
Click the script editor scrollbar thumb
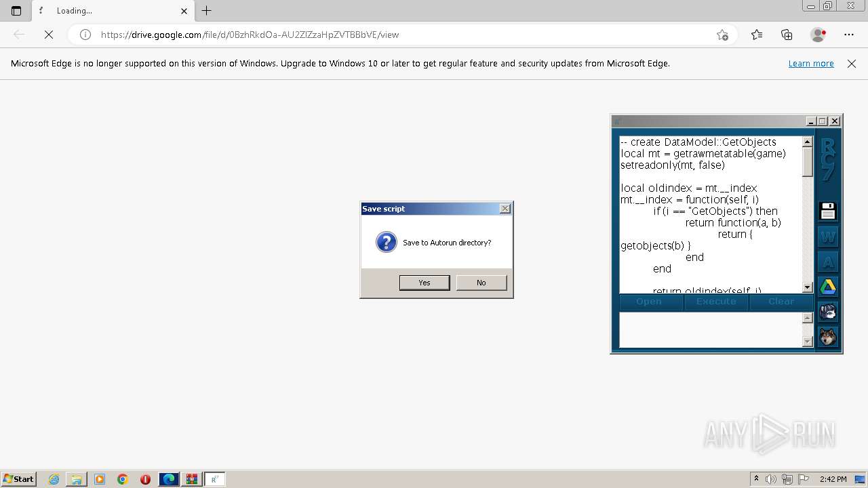(x=807, y=162)
